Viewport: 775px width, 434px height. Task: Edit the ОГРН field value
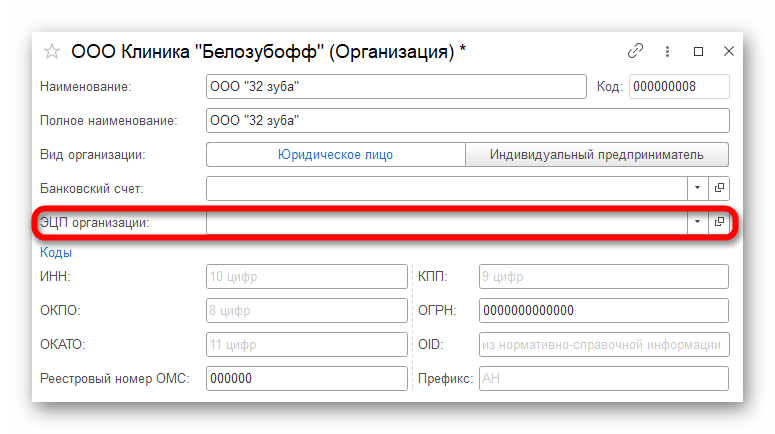pos(603,310)
